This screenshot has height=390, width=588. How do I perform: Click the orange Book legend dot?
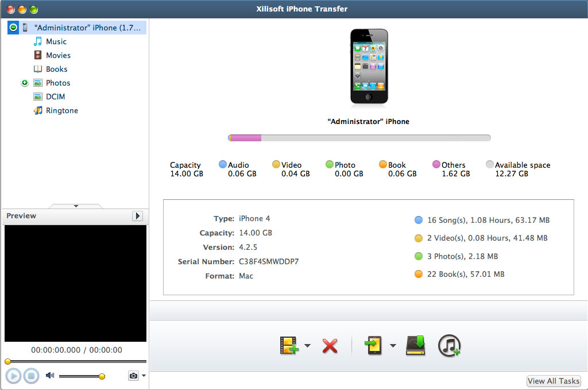[x=383, y=164]
